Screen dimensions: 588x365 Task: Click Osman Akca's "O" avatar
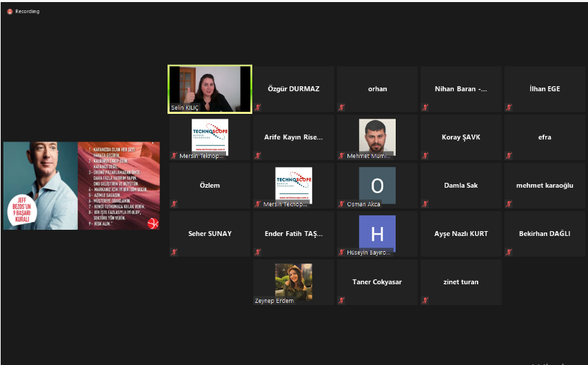(377, 185)
